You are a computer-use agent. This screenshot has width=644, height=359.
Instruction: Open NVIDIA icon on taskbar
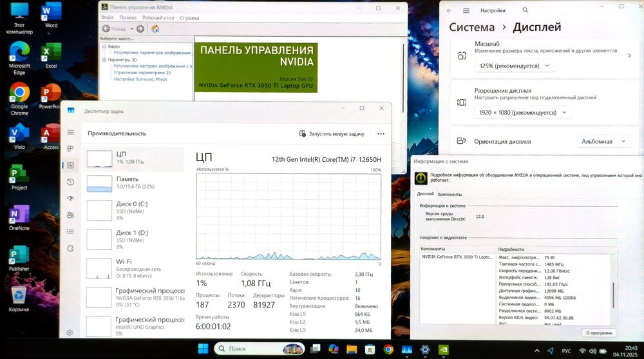tap(443, 349)
